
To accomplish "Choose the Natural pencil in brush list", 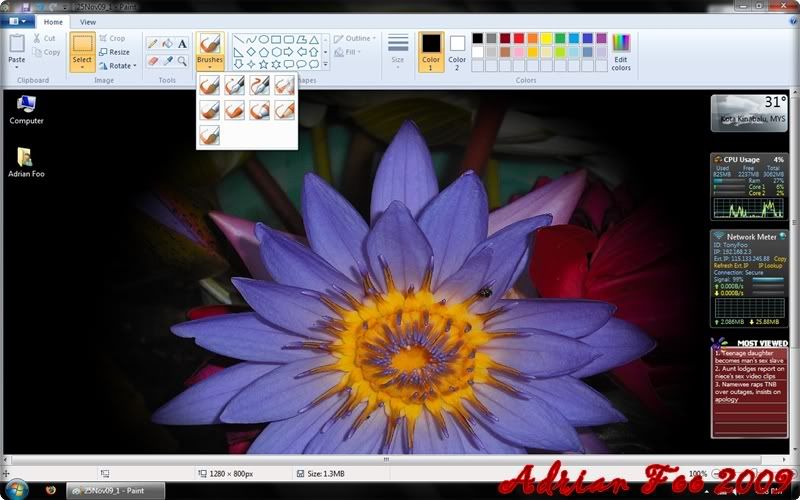I will click(284, 110).
